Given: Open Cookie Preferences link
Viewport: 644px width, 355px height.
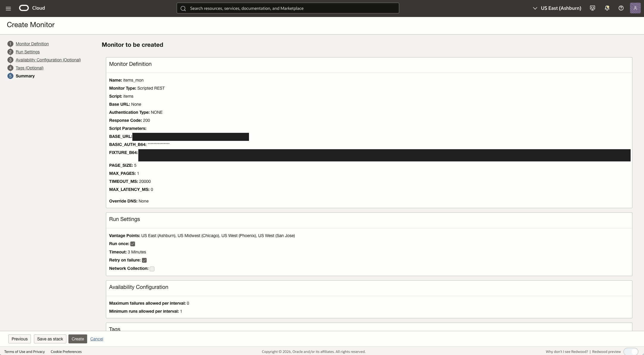Looking at the screenshot, I should pos(66,352).
